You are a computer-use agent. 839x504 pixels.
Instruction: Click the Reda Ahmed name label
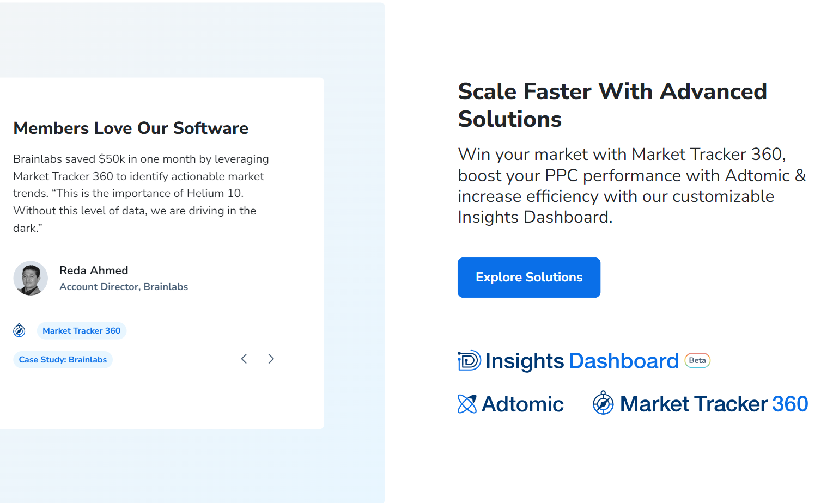coord(94,271)
